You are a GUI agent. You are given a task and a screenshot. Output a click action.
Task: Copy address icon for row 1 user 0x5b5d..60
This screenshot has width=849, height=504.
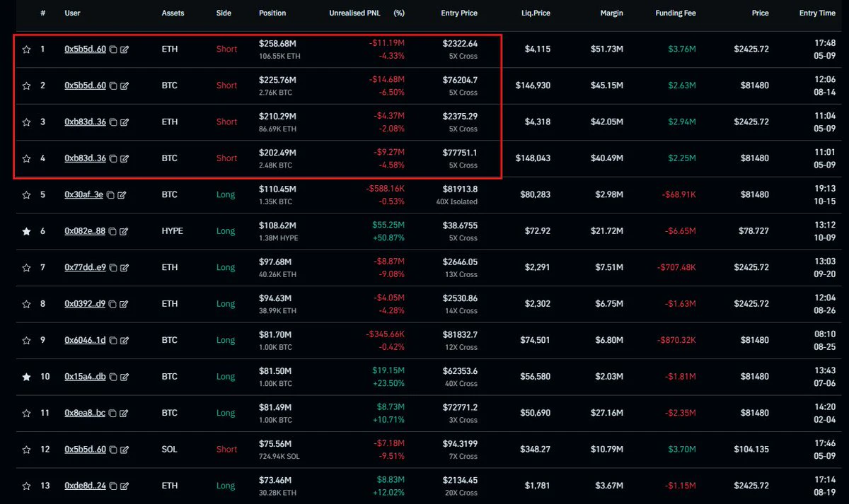pyautogui.click(x=113, y=49)
